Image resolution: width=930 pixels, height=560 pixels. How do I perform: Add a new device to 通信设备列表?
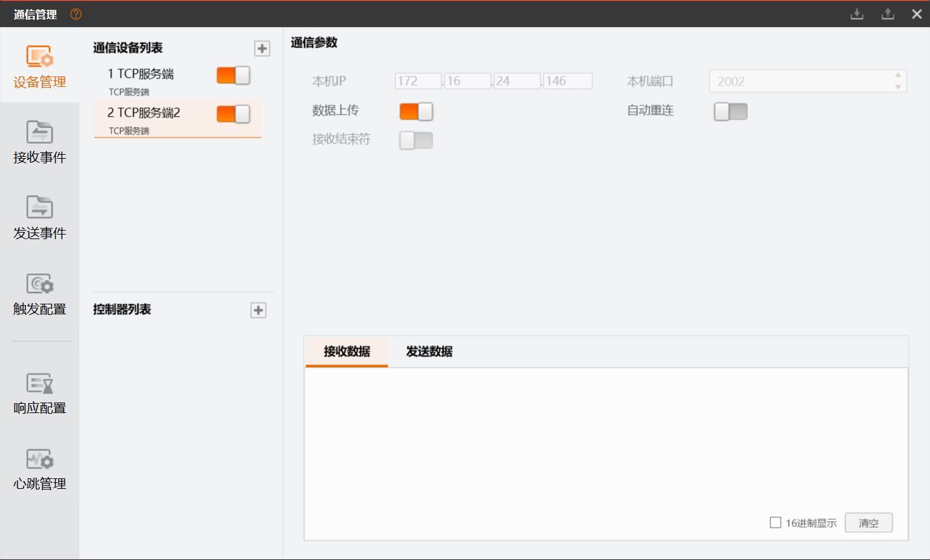[262, 48]
